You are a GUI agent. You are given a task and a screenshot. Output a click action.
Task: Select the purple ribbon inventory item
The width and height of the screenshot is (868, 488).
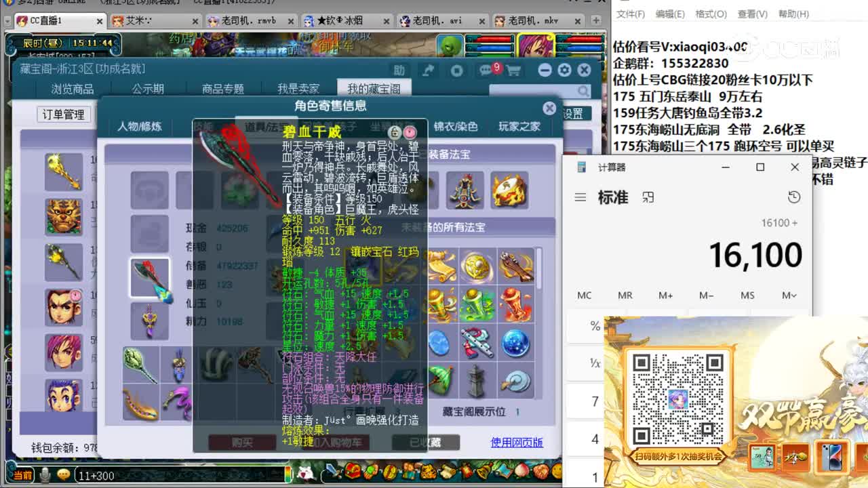(177, 403)
